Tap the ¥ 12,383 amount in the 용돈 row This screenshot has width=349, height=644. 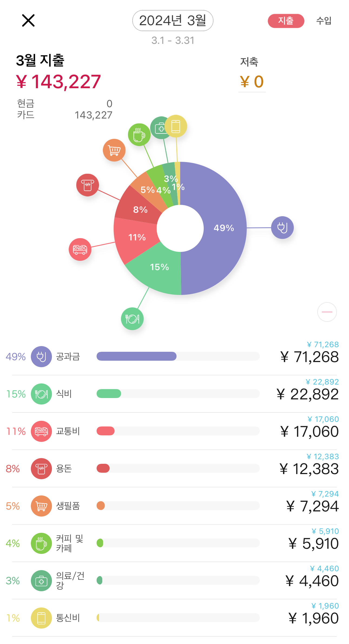309,469
